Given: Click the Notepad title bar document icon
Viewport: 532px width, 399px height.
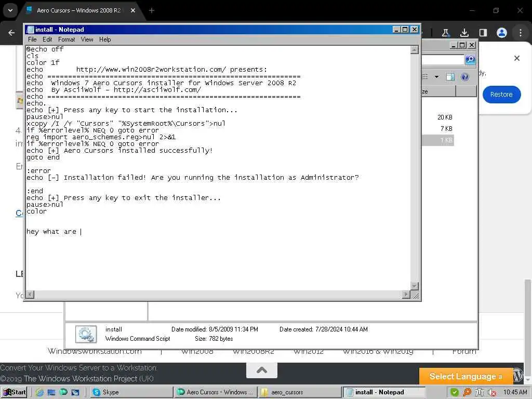Looking at the screenshot, I should pyautogui.click(x=30, y=30).
